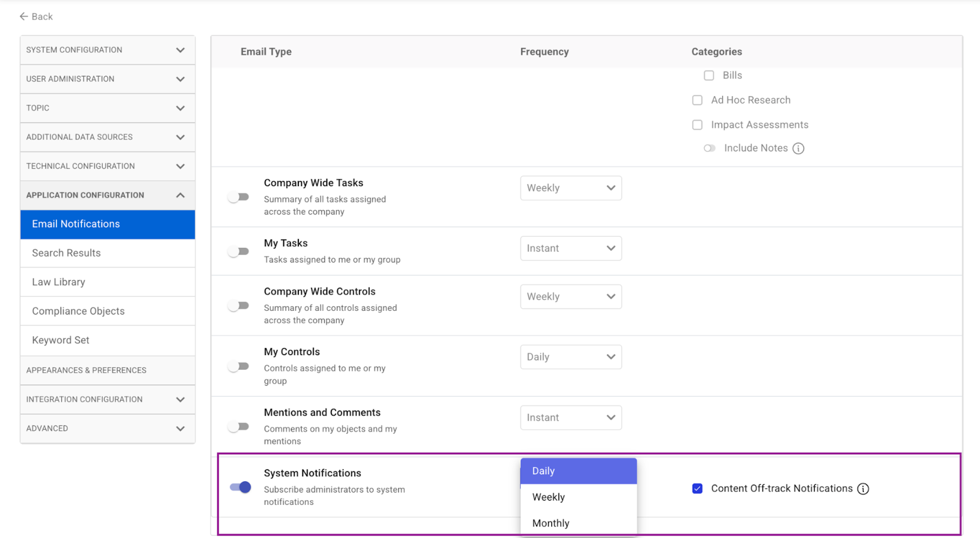Click the info icon beside Content Off-track Notifications
The height and width of the screenshot is (538, 980).
click(863, 488)
